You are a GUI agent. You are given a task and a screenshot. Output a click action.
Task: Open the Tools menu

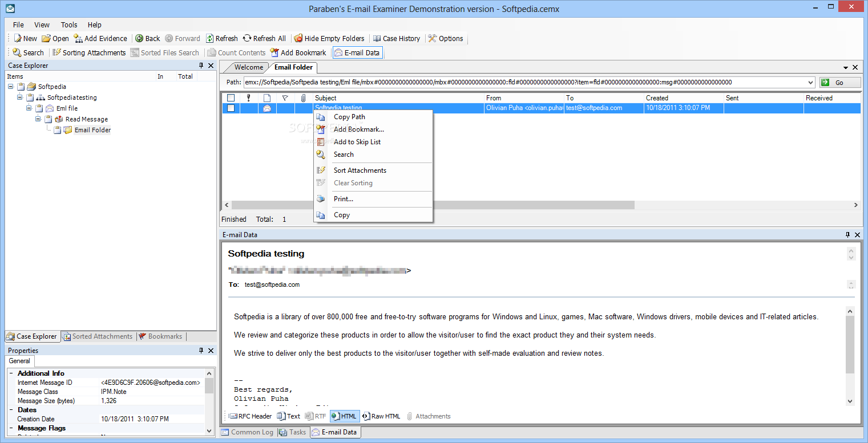pyautogui.click(x=69, y=25)
